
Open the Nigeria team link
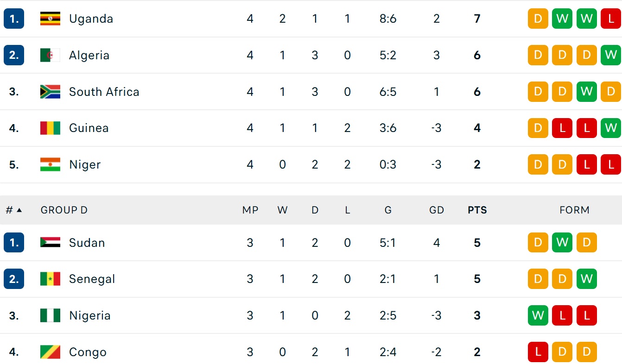(89, 316)
